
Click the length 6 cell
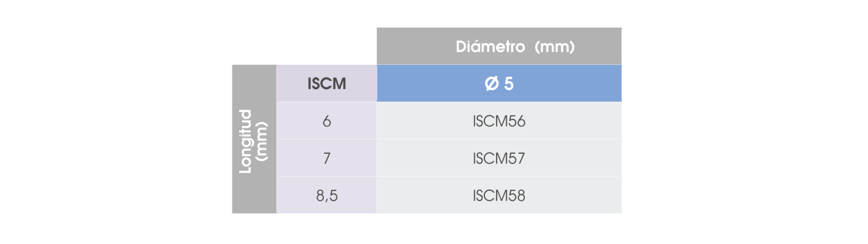326,121
